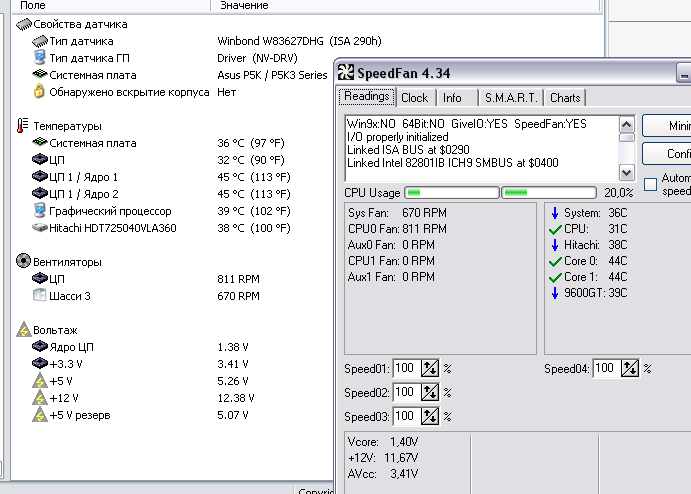The height and width of the screenshot is (494, 691).
Task: Click the Шасси 3 case icon
Action: pyautogui.click(x=40, y=295)
